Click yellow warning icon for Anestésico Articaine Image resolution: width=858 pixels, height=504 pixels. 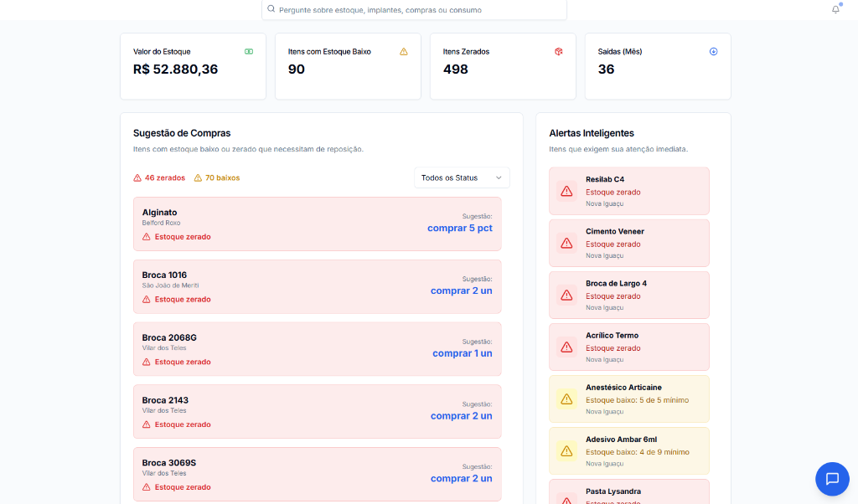[x=566, y=399]
